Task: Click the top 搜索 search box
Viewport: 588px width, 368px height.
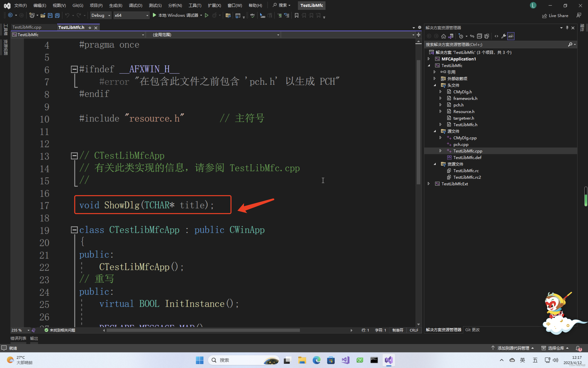Action: click(281, 5)
